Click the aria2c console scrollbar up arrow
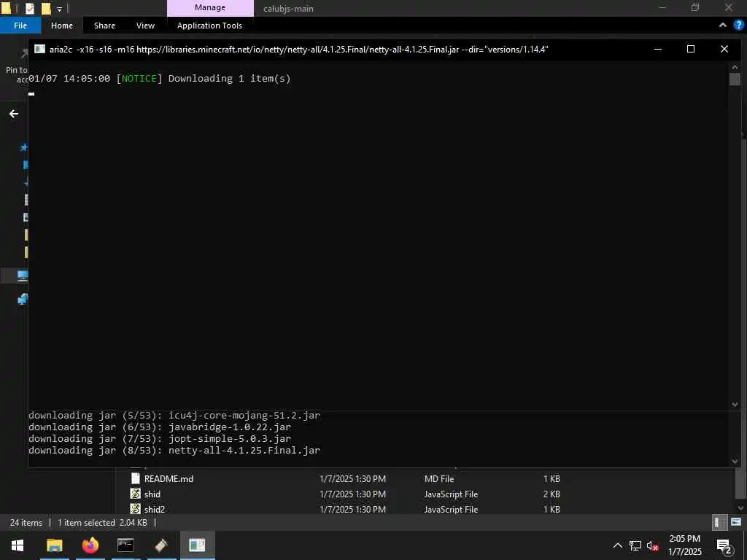 click(x=735, y=68)
